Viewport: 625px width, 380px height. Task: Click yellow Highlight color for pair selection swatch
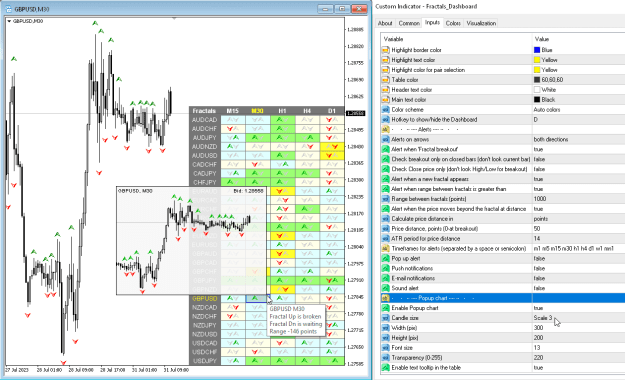click(x=537, y=70)
